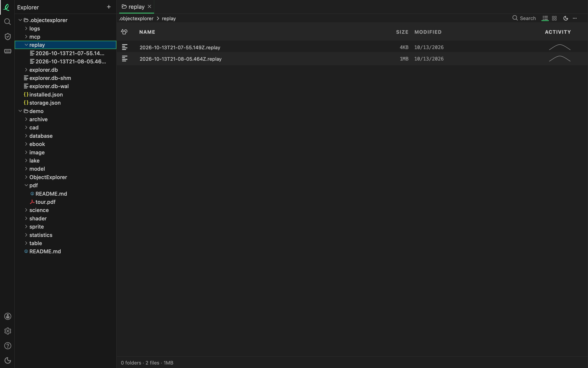Viewport: 588px width, 368px height.
Task: Select the replay tab
Action: coord(136,7)
